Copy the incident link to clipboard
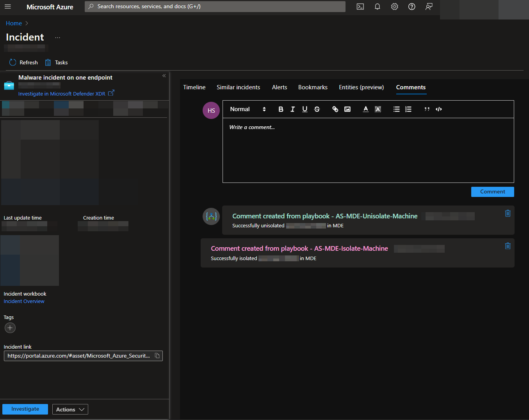Viewport: 529px width, 420px height. 157,356
